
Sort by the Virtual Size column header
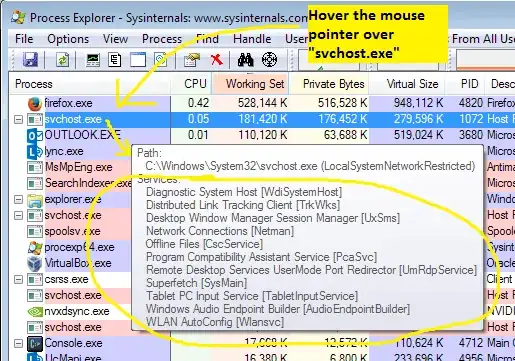tap(407, 84)
